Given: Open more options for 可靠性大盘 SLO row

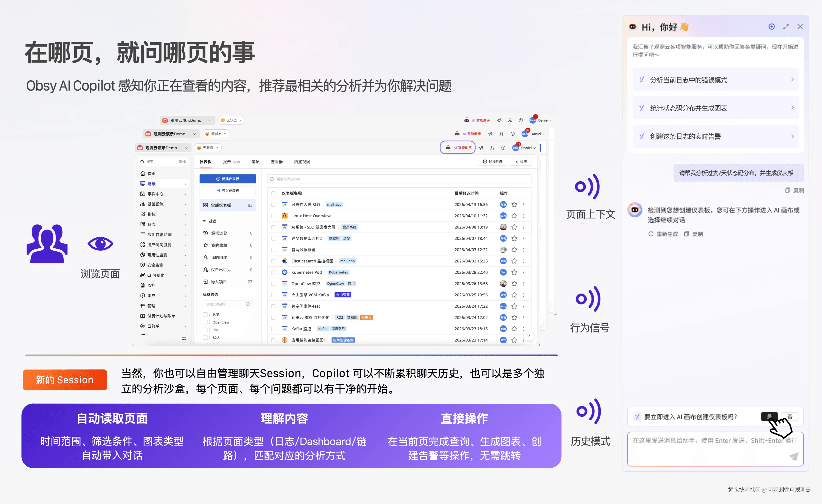Looking at the screenshot, I should (x=523, y=204).
